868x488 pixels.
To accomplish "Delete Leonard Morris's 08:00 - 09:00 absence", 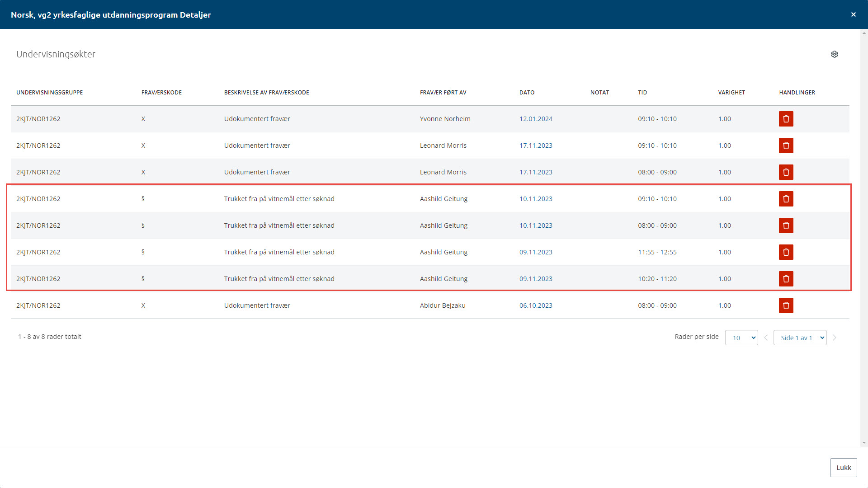I will pyautogui.click(x=786, y=172).
